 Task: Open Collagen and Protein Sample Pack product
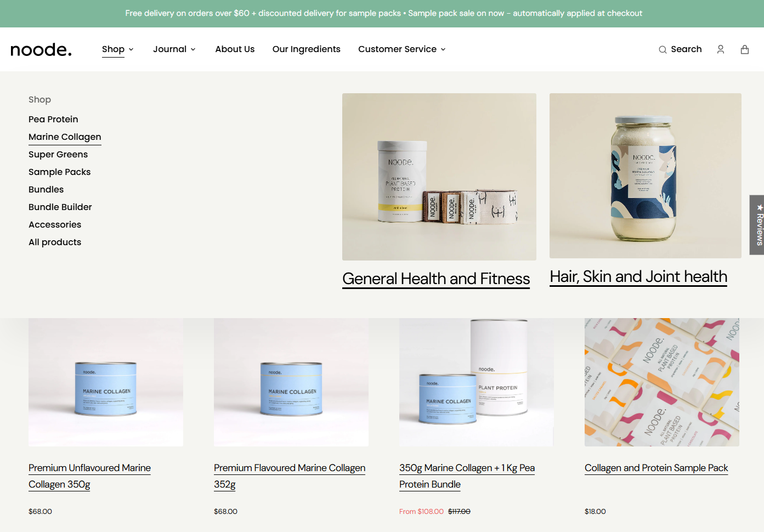[656, 468]
